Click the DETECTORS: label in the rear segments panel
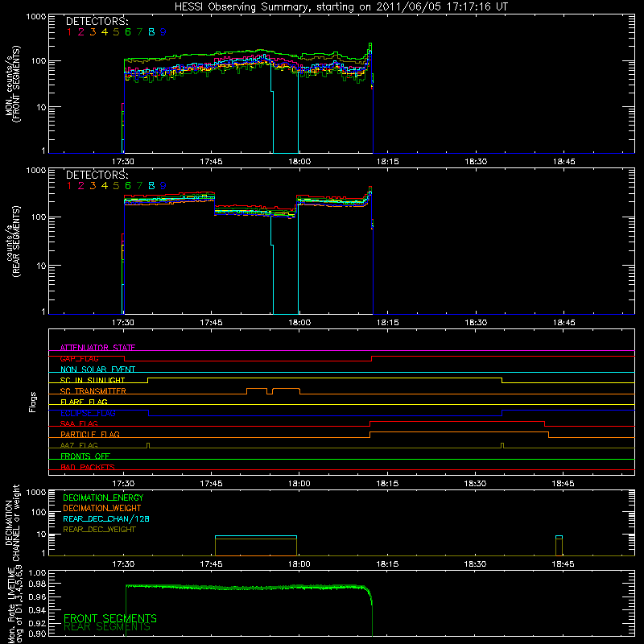The height and width of the screenshot is (644, 644). point(97,175)
